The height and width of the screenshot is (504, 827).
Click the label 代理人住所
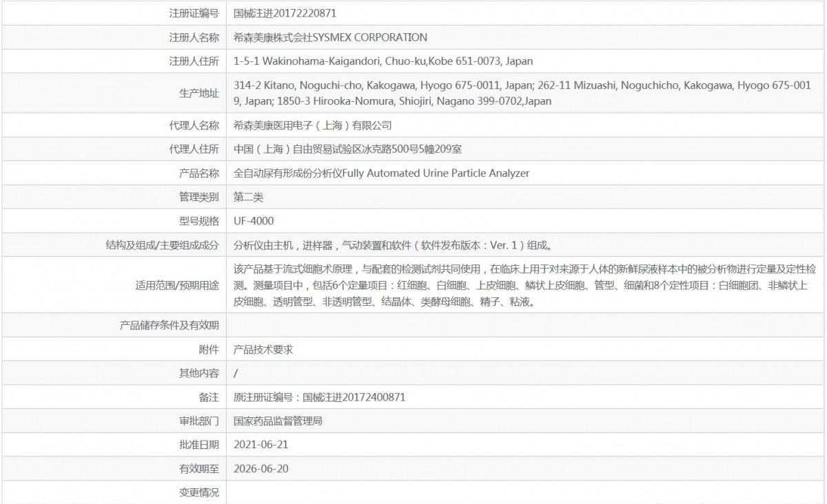pyautogui.click(x=194, y=149)
